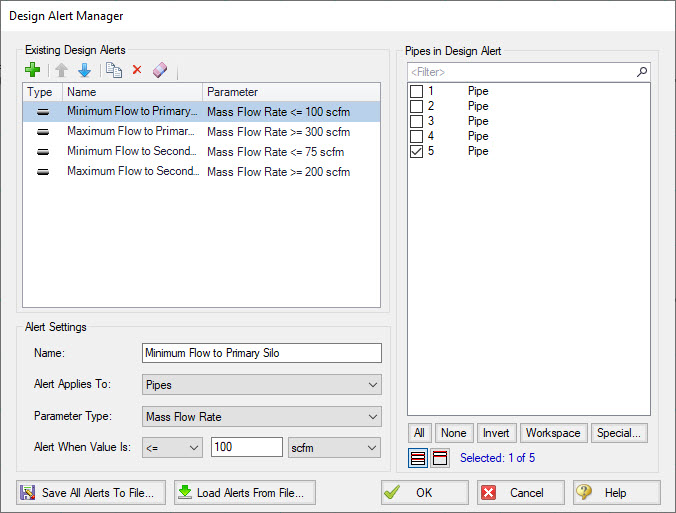The height and width of the screenshot is (513, 676).
Task: Click type icon of Maximum Flow to Primary row
Action: pyautogui.click(x=43, y=132)
